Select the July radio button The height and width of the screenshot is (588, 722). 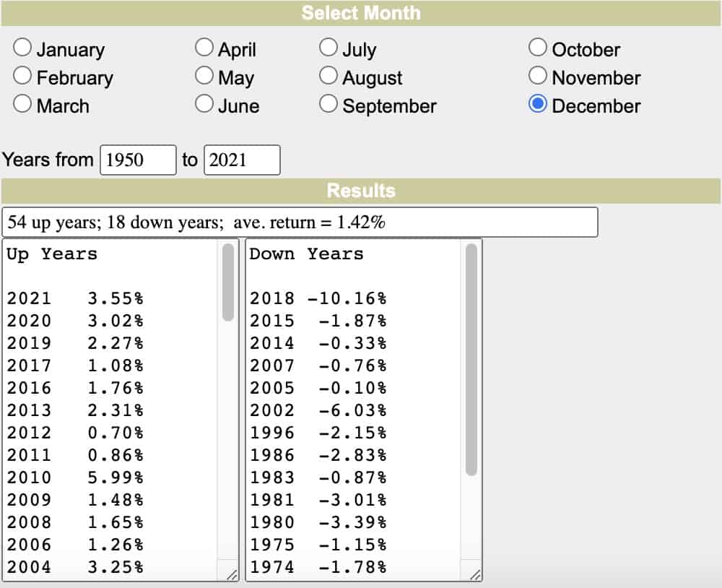click(x=328, y=48)
